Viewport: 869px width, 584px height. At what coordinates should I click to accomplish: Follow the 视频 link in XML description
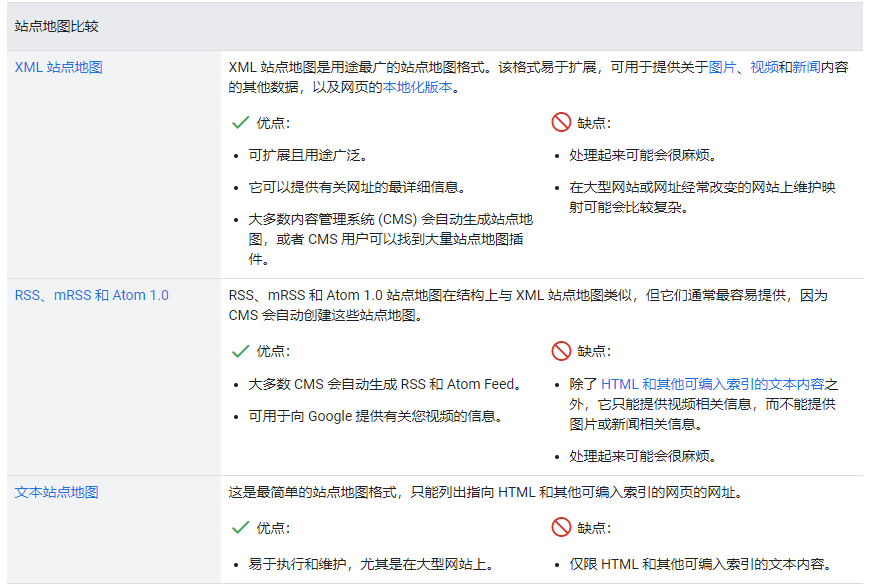click(764, 68)
